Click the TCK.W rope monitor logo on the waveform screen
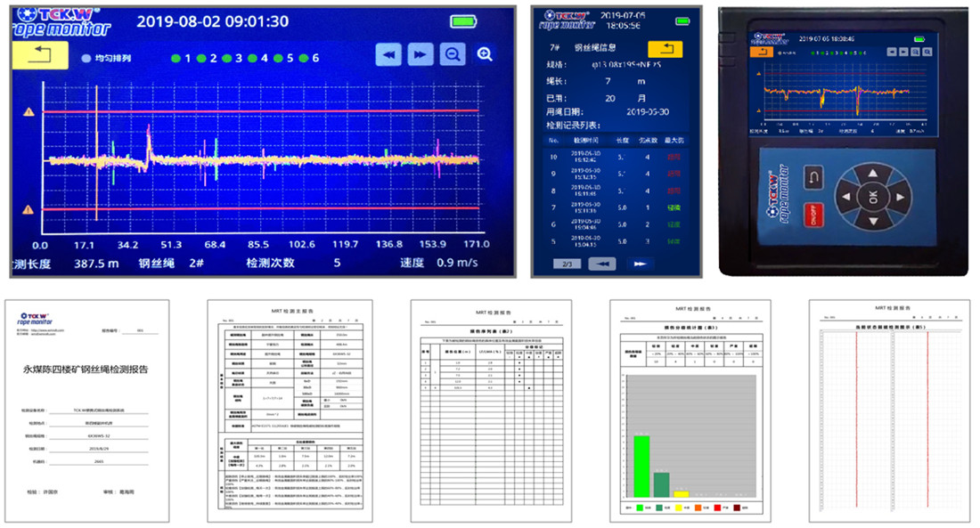 point(62,22)
